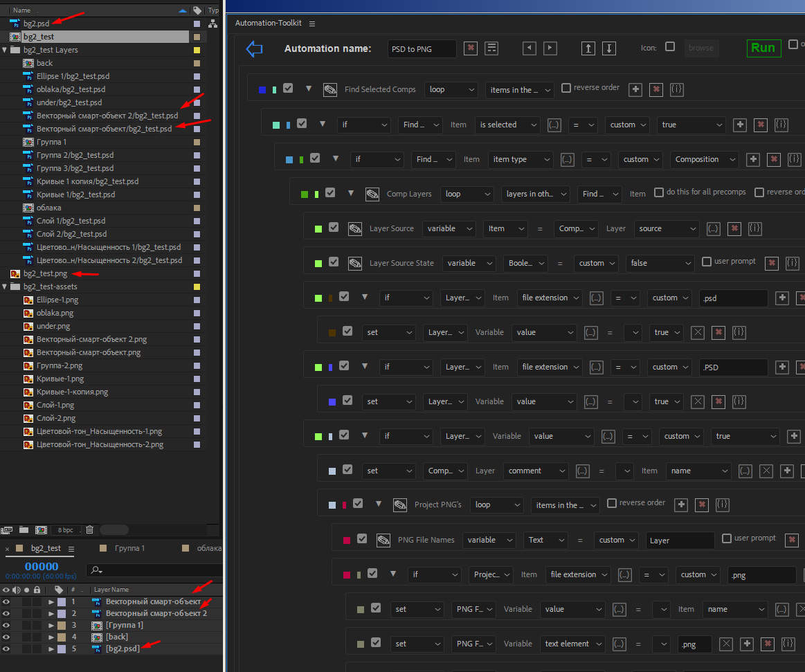Click the 8 bpc color depth button
Image resolution: width=805 pixels, height=672 pixels.
(x=65, y=530)
